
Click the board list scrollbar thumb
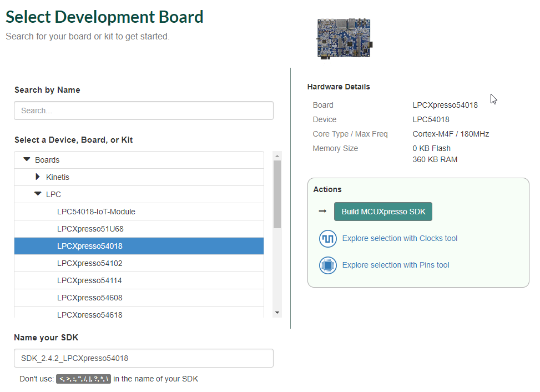click(277, 194)
